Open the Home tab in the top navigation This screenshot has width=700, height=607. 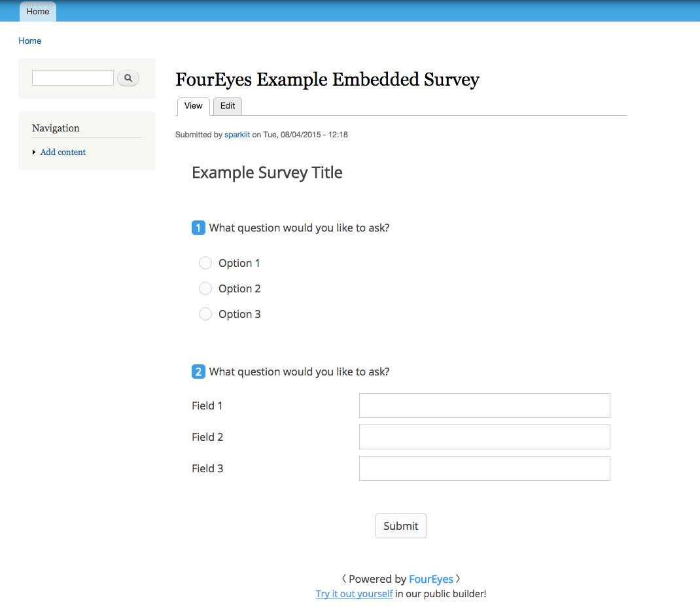point(37,11)
